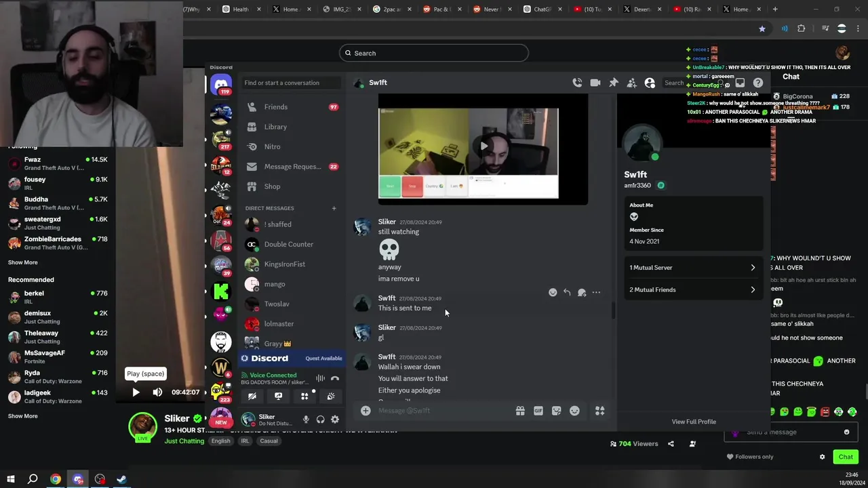Turn on camera in voice panel
The image size is (868, 488).
pos(252,396)
